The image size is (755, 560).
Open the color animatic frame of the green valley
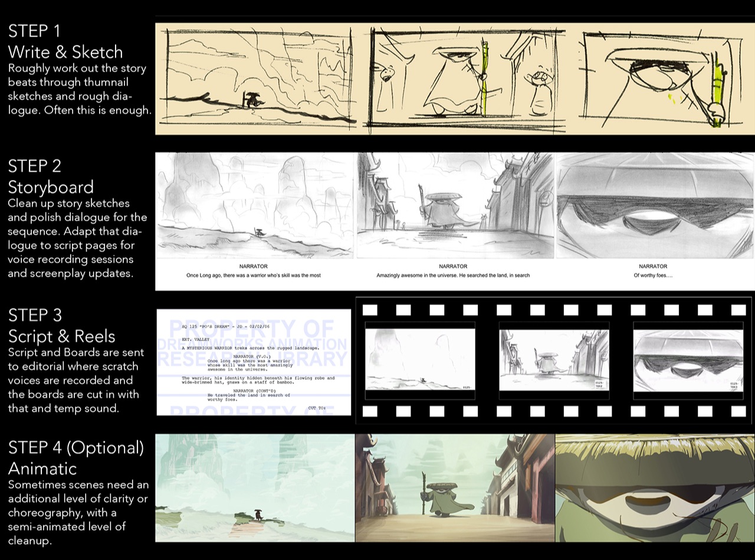[255, 488]
